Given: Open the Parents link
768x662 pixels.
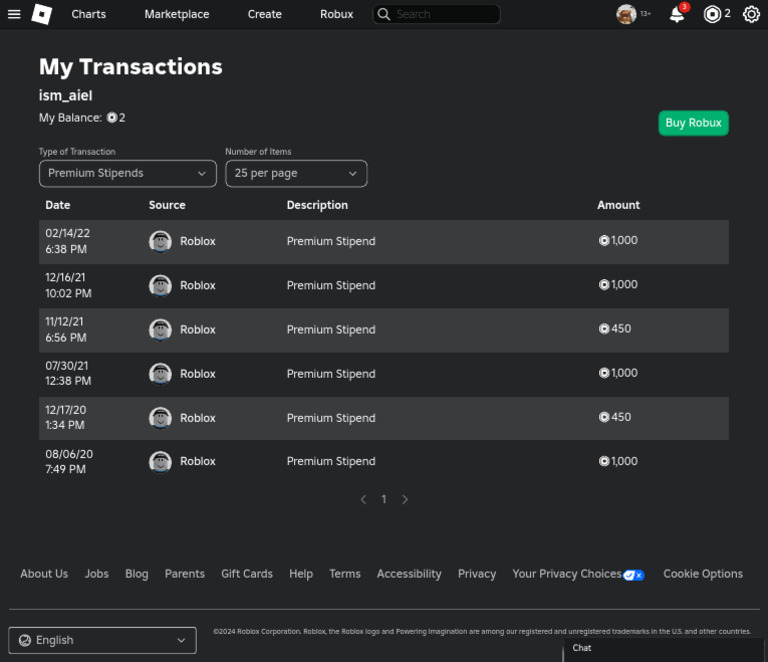Looking at the screenshot, I should point(185,574).
